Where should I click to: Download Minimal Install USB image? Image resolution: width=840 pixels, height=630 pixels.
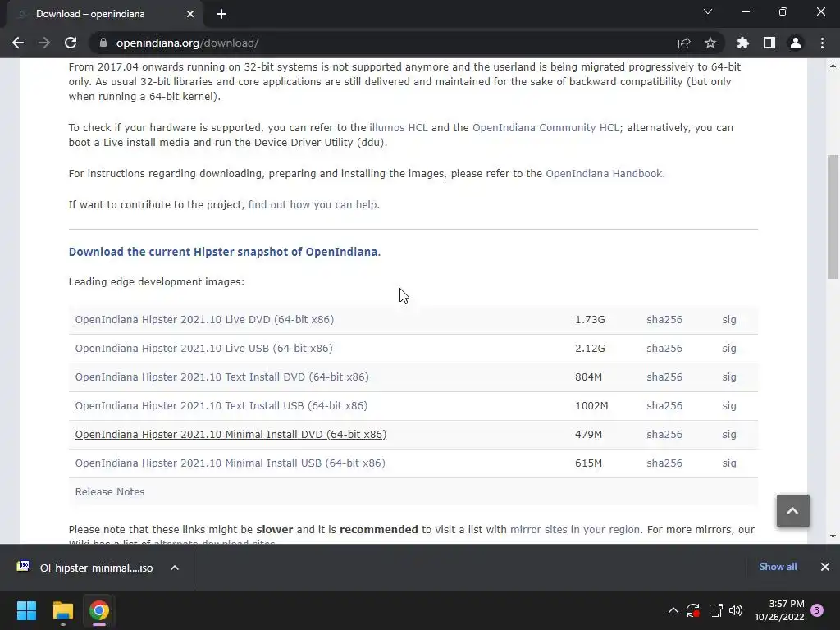230,463
